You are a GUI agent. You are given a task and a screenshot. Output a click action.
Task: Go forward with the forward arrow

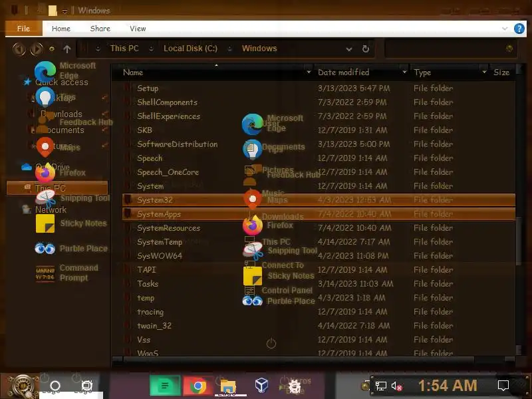[x=37, y=49]
